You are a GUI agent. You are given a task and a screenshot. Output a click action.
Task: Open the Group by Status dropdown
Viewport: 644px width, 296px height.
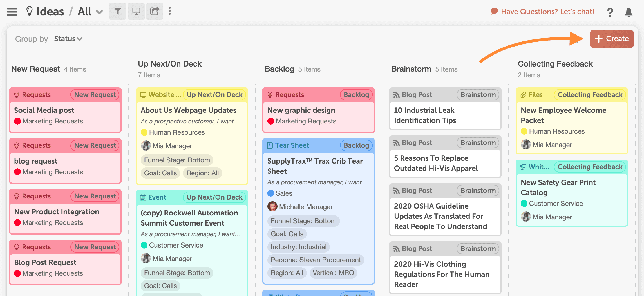(x=68, y=39)
